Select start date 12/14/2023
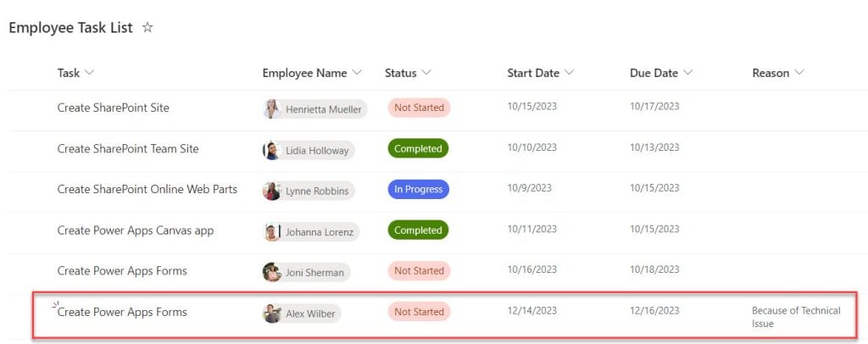 point(532,311)
